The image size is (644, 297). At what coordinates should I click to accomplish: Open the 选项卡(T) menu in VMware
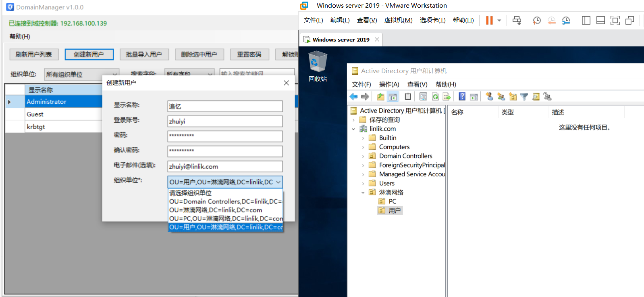[x=432, y=20]
